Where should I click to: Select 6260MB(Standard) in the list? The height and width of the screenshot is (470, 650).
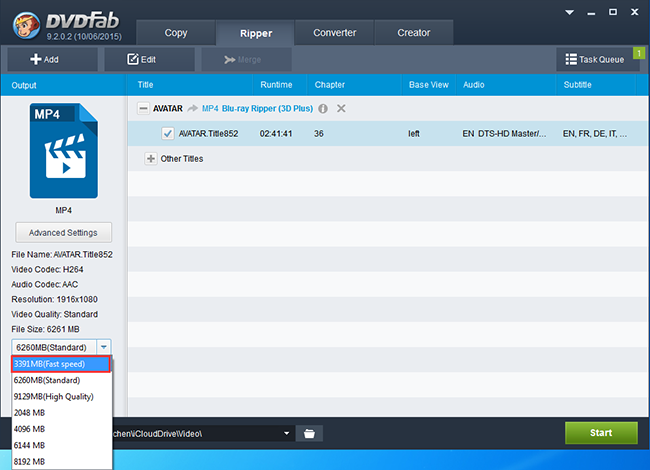click(x=62, y=380)
